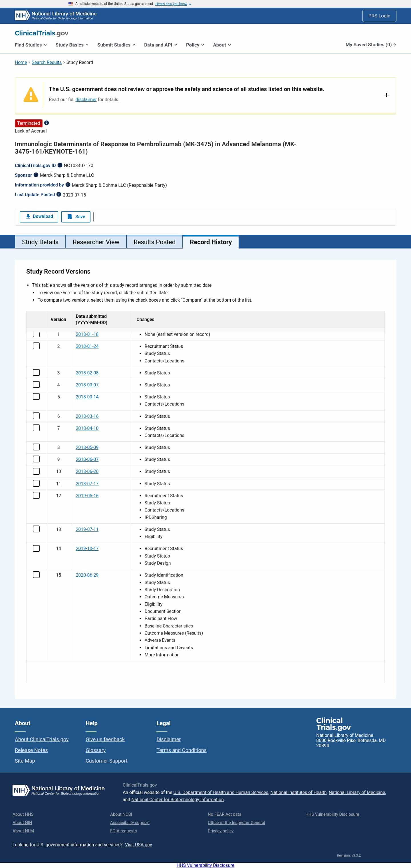
Task: Expand the Find Studies menu
Action: pyautogui.click(x=31, y=45)
